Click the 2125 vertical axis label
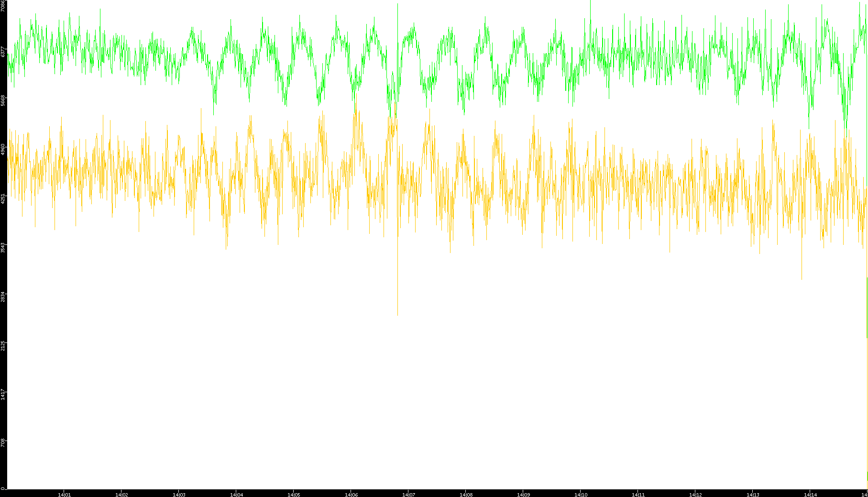Viewport: 868px width, 497px height. (x=3, y=345)
